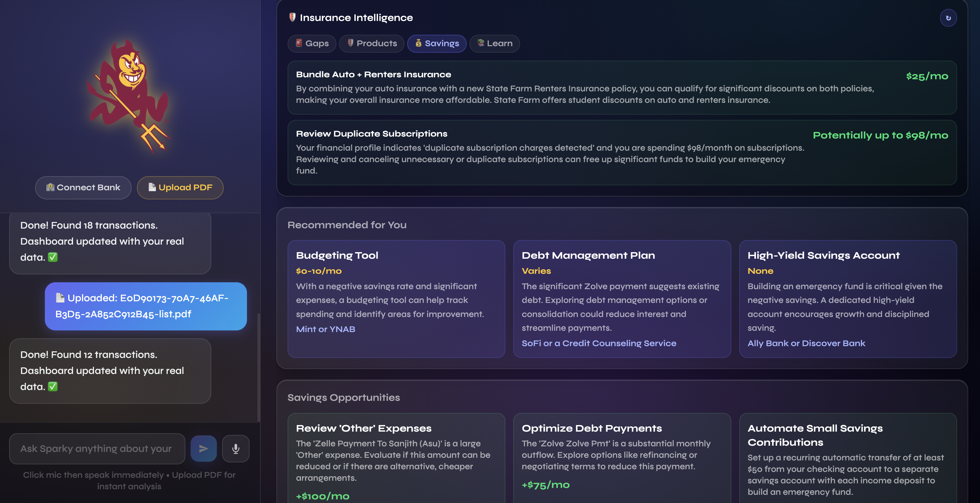Viewport: 980px width, 503px height.
Task: Open SoFi or a Credit Counseling Service link
Action: click(x=598, y=343)
